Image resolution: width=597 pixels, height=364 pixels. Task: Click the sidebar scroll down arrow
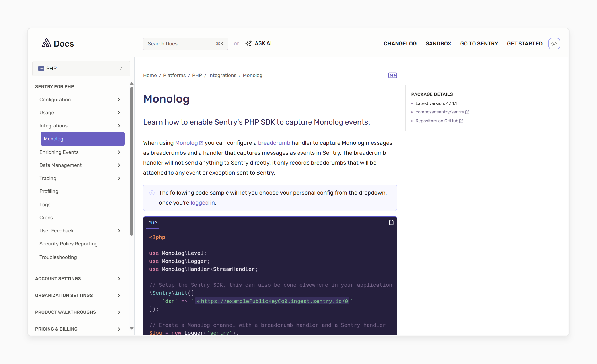(x=132, y=328)
